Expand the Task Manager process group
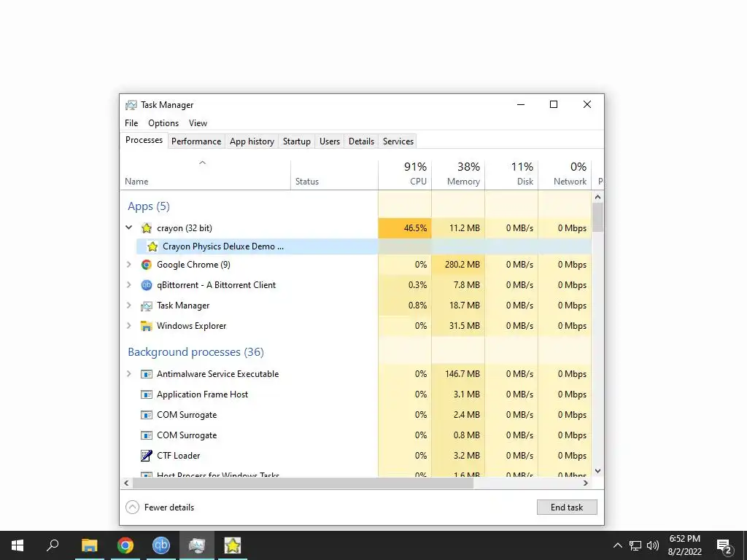Viewport: 747px width, 560px height. [x=128, y=306]
